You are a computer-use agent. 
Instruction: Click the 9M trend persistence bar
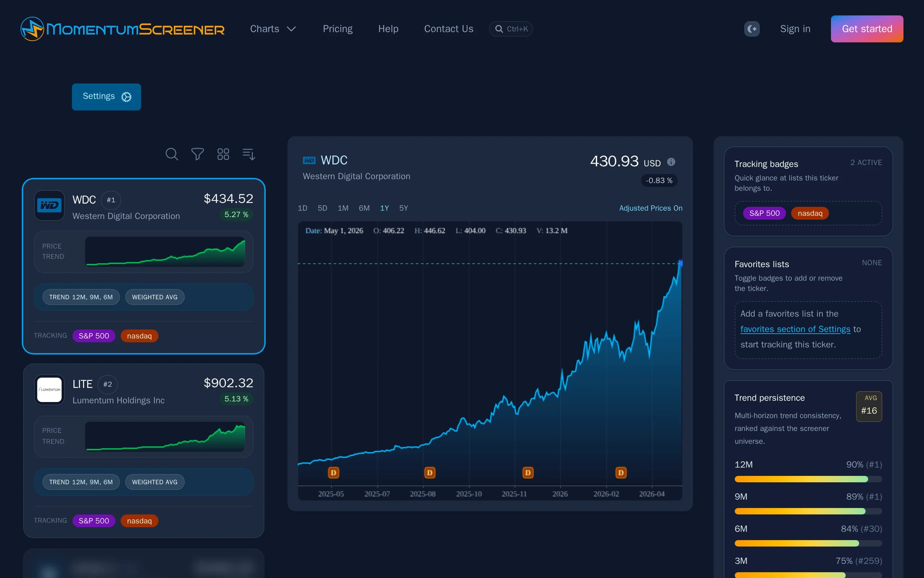(x=808, y=511)
